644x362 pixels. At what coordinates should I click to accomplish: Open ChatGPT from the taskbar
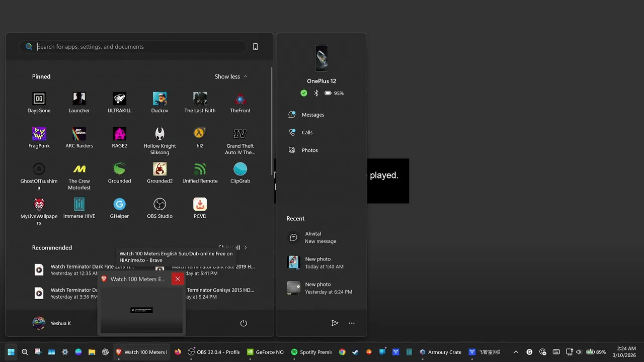[x=105, y=352]
